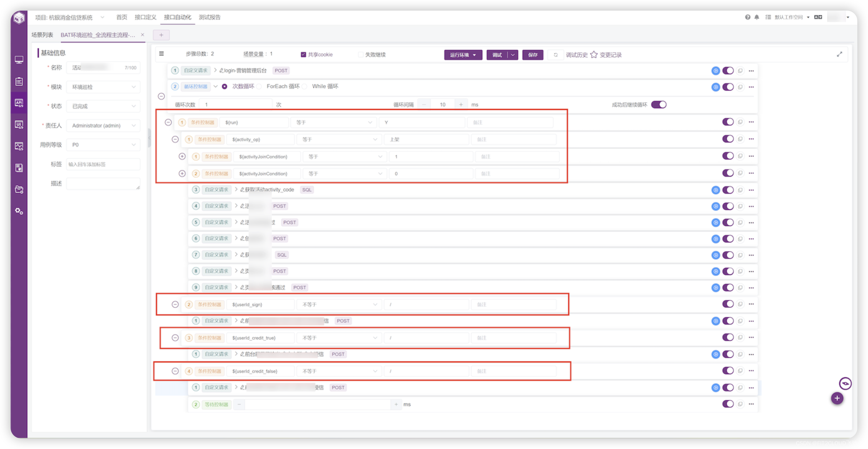Open 变更记录 link

(610, 55)
